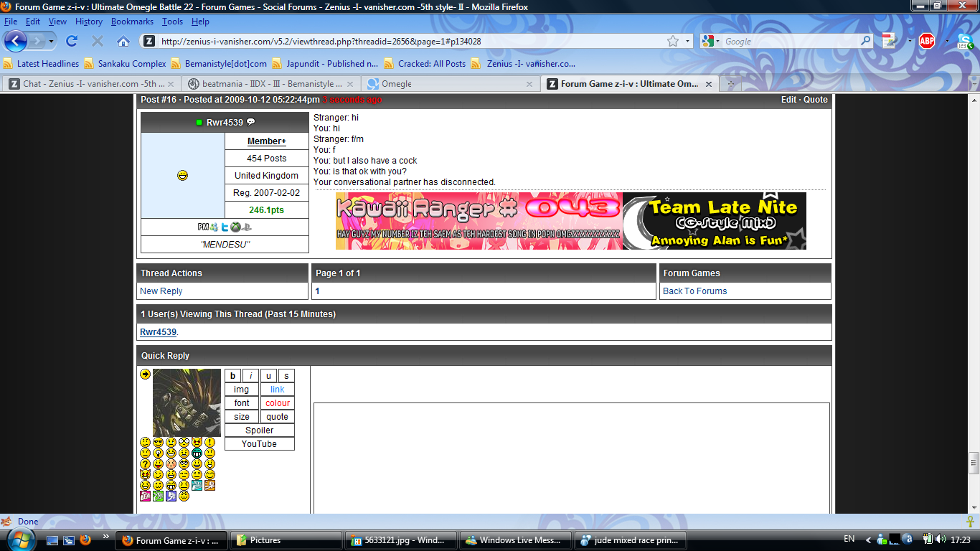Viewport: 980px width, 551px height.
Task: Show hidden system tray icons
Action: (867, 540)
